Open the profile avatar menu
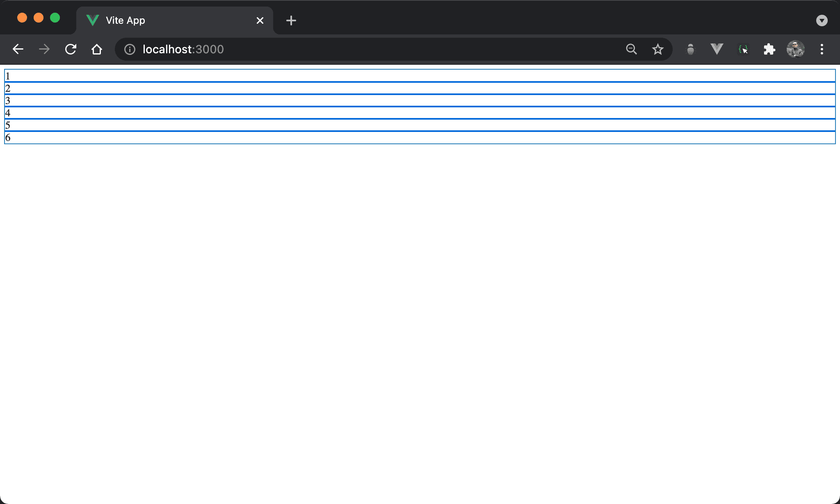Image resolution: width=840 pixels, height=504 pixels. click(x=795, y=49)
